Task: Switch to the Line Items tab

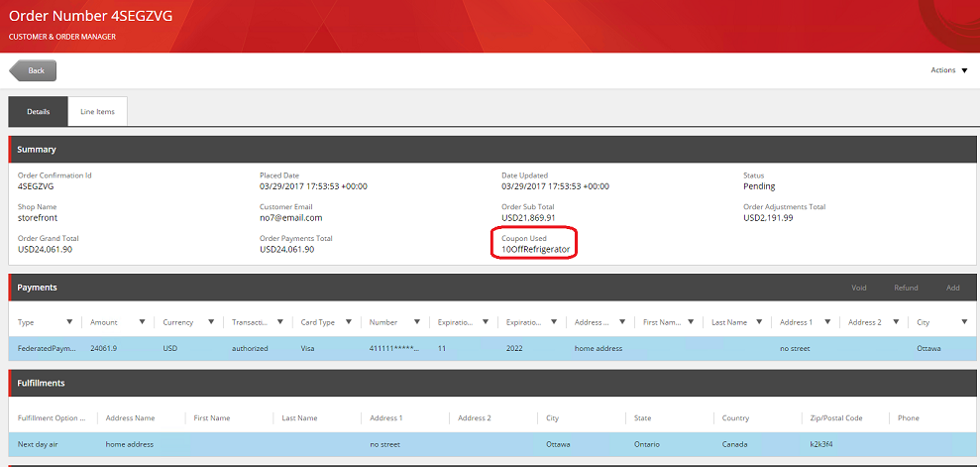Action: [x=97, y=111]
